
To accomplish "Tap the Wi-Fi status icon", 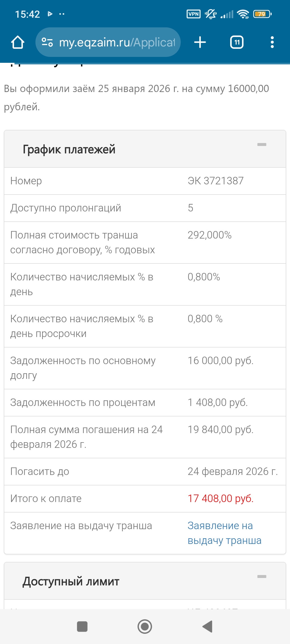I will [243, 14].
